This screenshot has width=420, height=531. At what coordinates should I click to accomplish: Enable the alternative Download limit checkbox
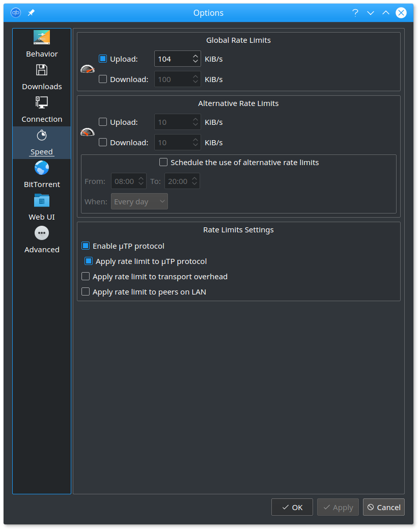click(103, 142)
